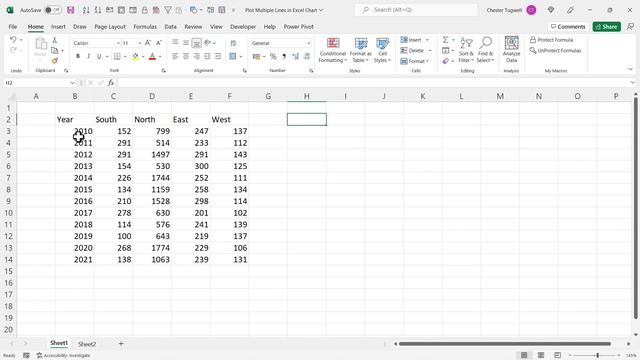Toggle Align Left

(175, 56)
